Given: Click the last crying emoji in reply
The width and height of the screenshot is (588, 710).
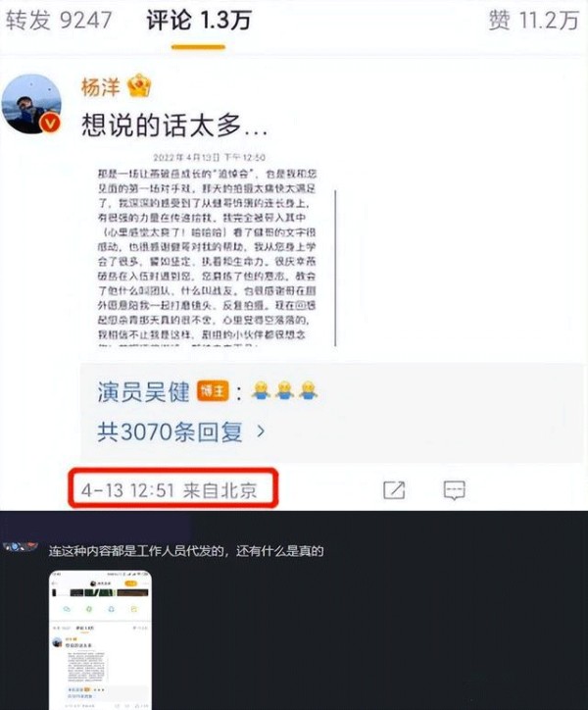Looking at the screenshot, I should point(308,390).
